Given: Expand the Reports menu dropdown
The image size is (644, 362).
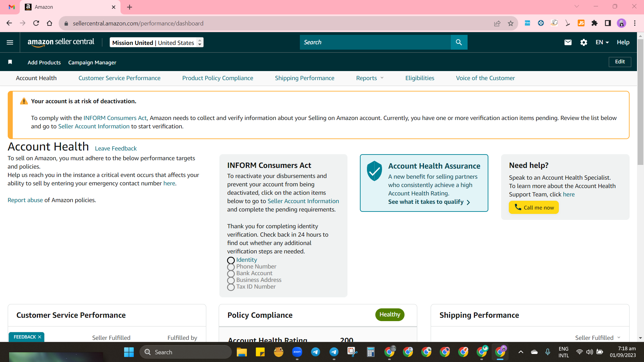Looking at the screenshot, I should [370, 78].
